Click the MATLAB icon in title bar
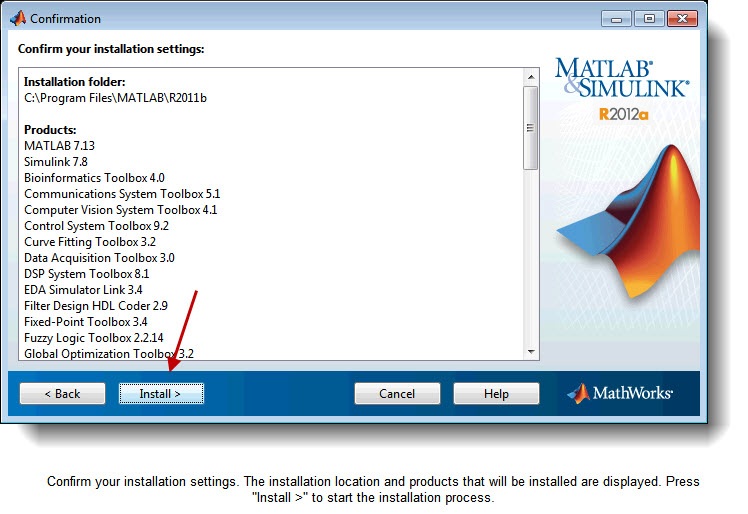The height and width of the screenshot is (514, 748). [18, 19]
